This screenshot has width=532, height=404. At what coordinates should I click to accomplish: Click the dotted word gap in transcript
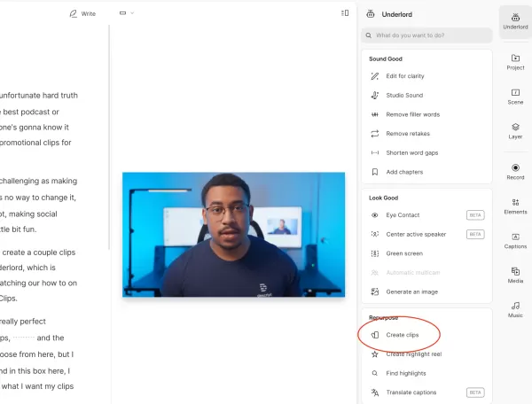pos(24,338)
